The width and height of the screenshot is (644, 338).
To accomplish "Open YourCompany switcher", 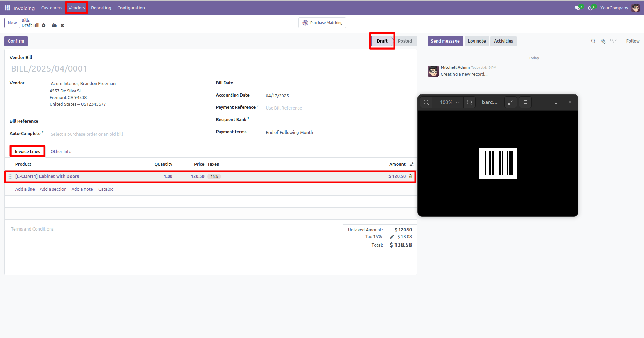I will 614,8.
